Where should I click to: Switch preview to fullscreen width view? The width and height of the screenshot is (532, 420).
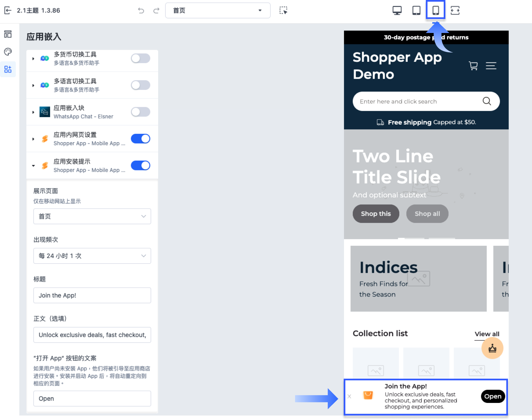point(455,10)
